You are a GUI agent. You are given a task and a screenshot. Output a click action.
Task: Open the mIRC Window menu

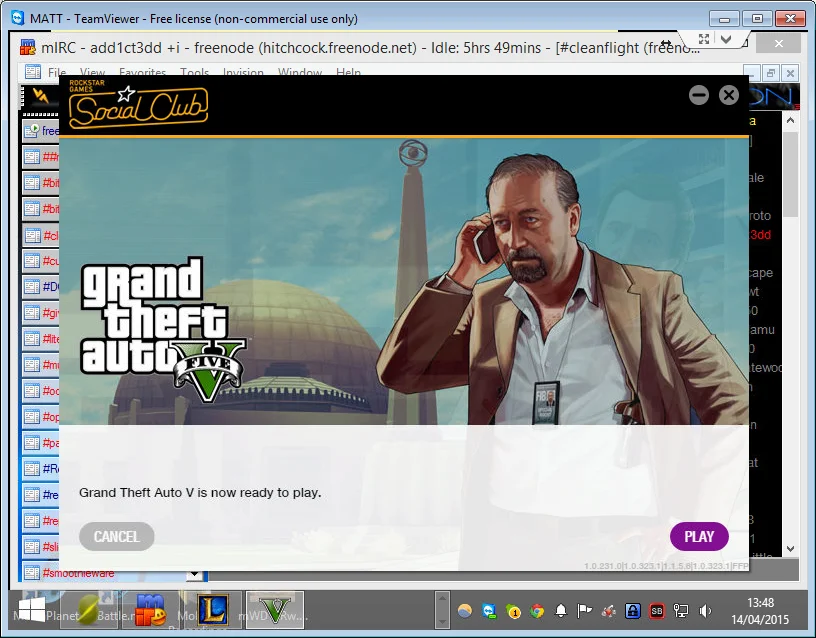click(300, 72)
